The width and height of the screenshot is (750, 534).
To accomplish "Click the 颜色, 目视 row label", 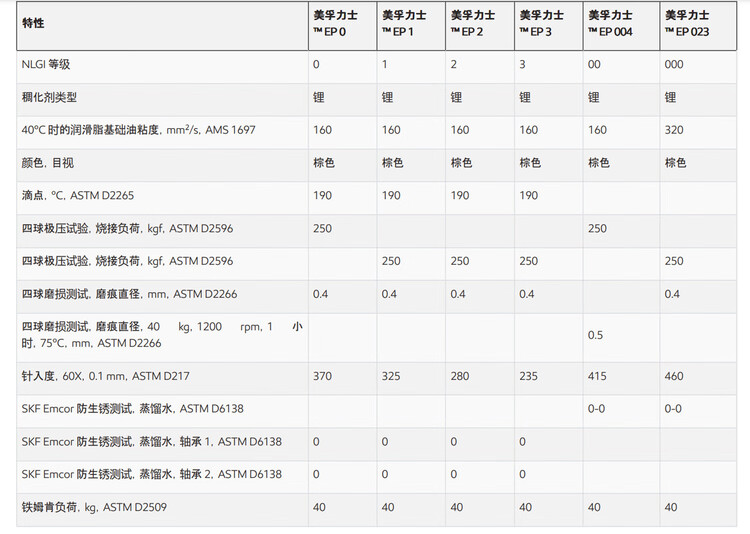I will pyautogui.click(x=48, y=163).
